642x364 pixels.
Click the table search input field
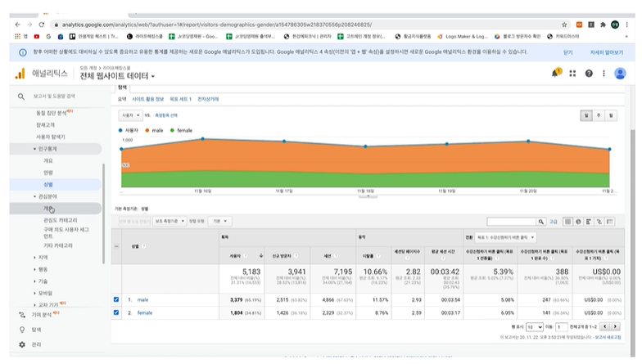pos(511,222)
